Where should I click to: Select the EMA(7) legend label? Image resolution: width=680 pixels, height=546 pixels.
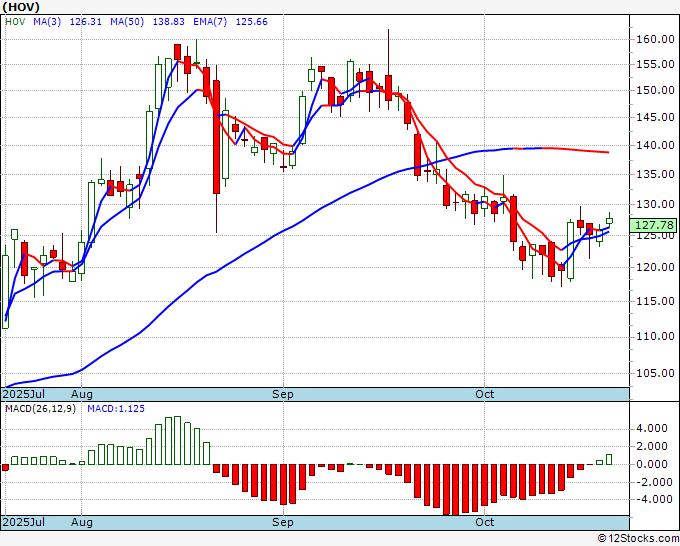click(x=210, y=22)
